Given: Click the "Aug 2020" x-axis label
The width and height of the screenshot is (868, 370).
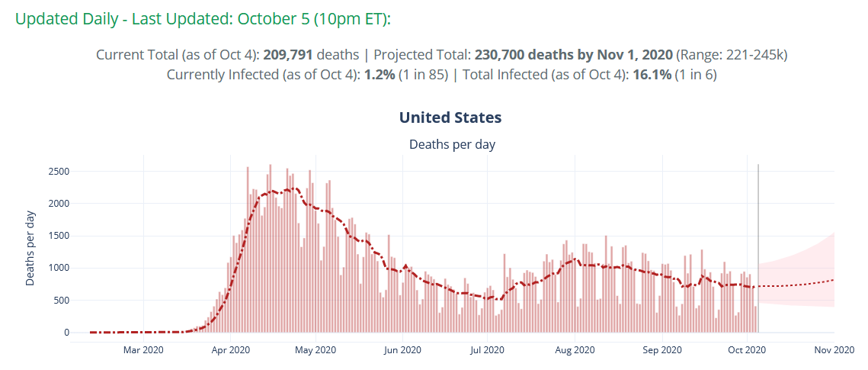Looking at the screenshot, I should coord(575,350).
